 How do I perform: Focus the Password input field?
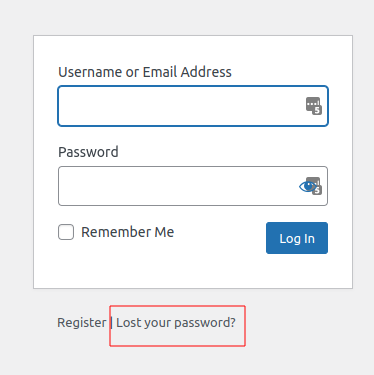click(x=193, y=186)
